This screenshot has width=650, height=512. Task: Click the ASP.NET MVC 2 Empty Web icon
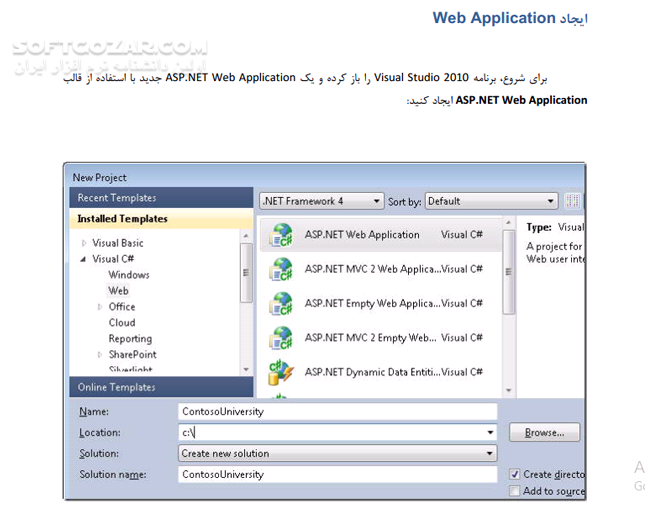tap(281, 338)
